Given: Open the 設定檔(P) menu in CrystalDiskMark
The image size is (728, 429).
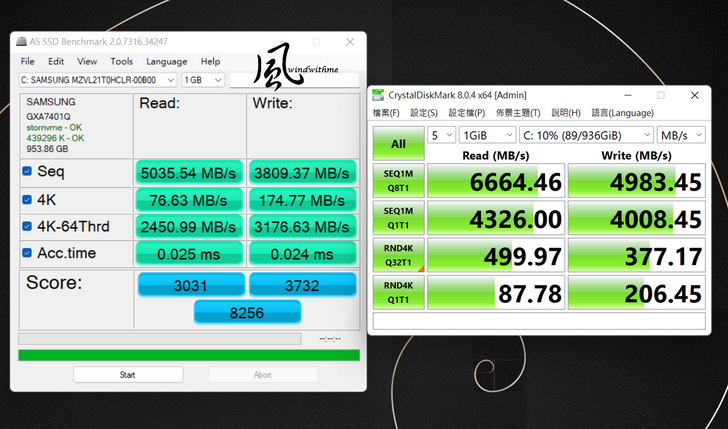Looking at the screenshot, I should 467,113.
